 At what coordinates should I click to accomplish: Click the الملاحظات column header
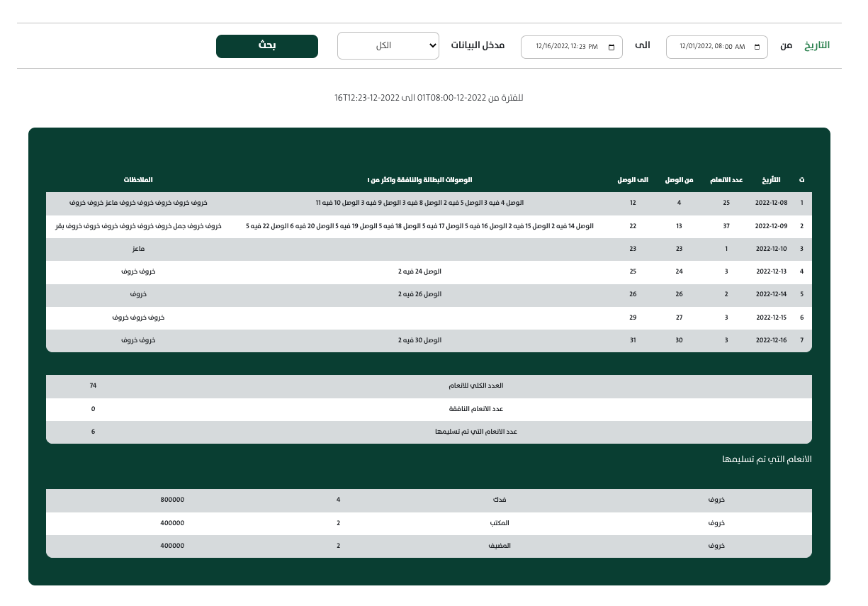point(138,181)
